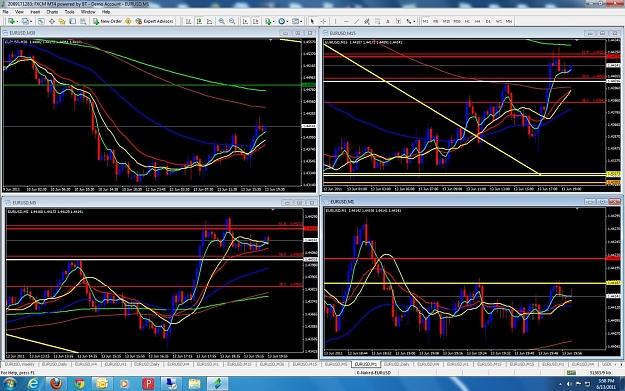This screenshot has height=391, width=625.
Task: Activate the EURUSD,M30 chart window title
Action: (22, 33)
